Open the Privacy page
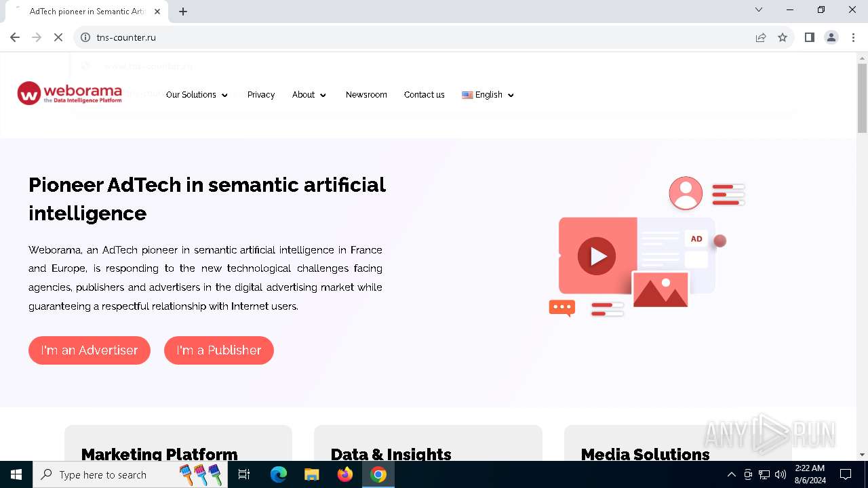 coord(261,95)
